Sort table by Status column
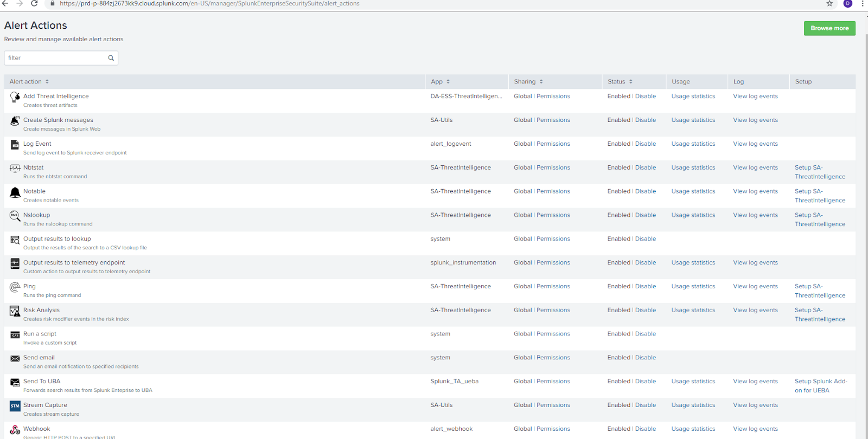 pyautogui.click(x=620, y=82)
